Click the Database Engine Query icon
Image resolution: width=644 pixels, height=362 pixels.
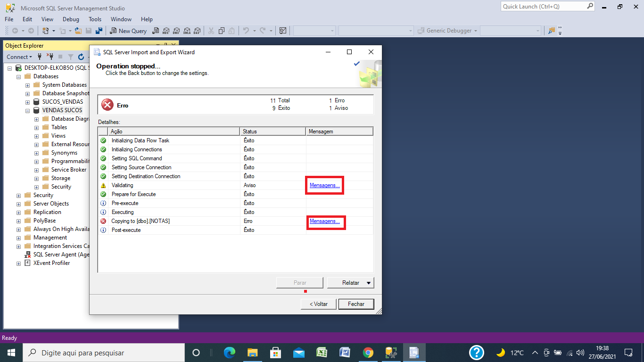coord(156,31)
